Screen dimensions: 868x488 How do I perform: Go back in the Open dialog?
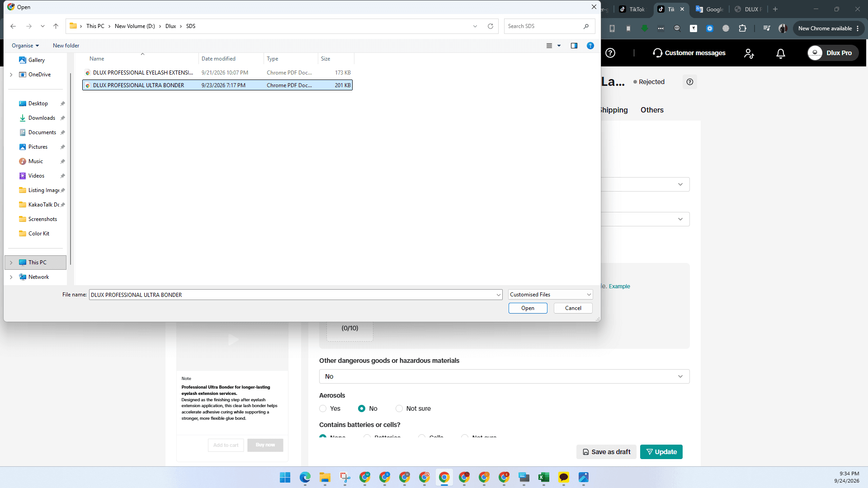tap(13, 26)
